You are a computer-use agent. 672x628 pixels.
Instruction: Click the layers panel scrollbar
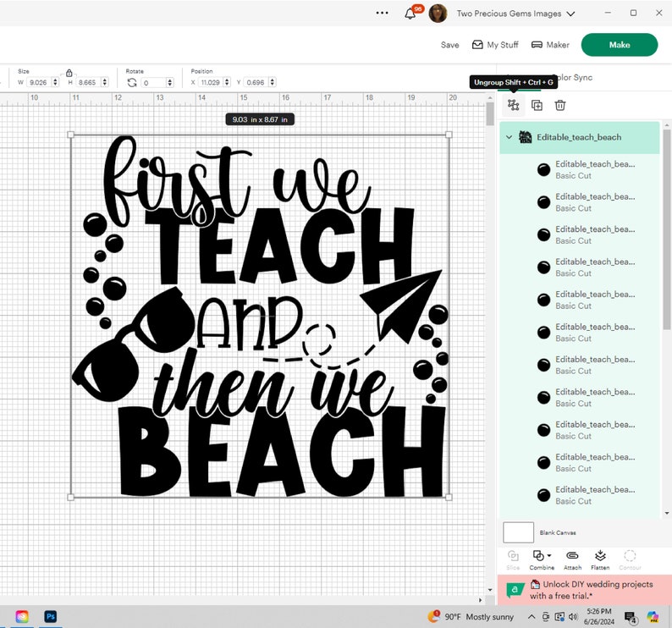(667, 229)
